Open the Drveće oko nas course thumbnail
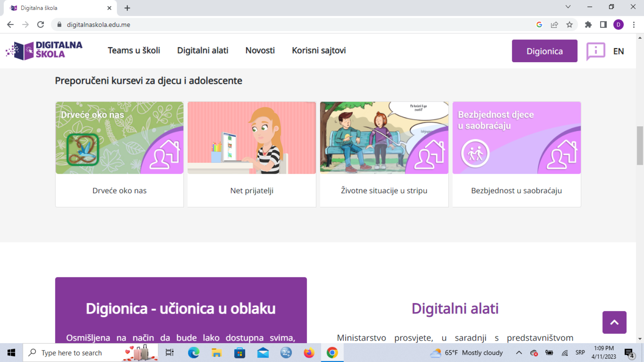Viewport: 644px width, 362px height. (119, 138)
